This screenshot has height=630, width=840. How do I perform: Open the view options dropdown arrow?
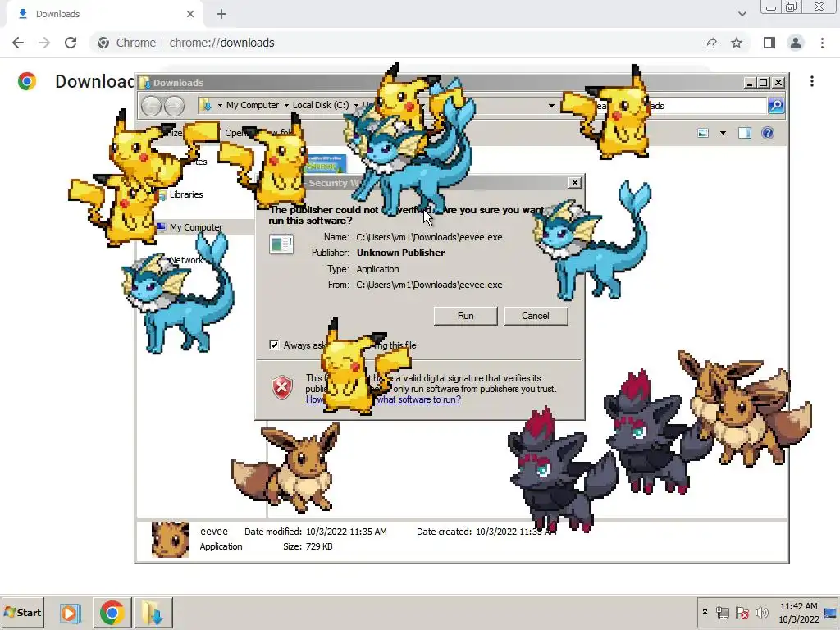(x=723, y=133)
